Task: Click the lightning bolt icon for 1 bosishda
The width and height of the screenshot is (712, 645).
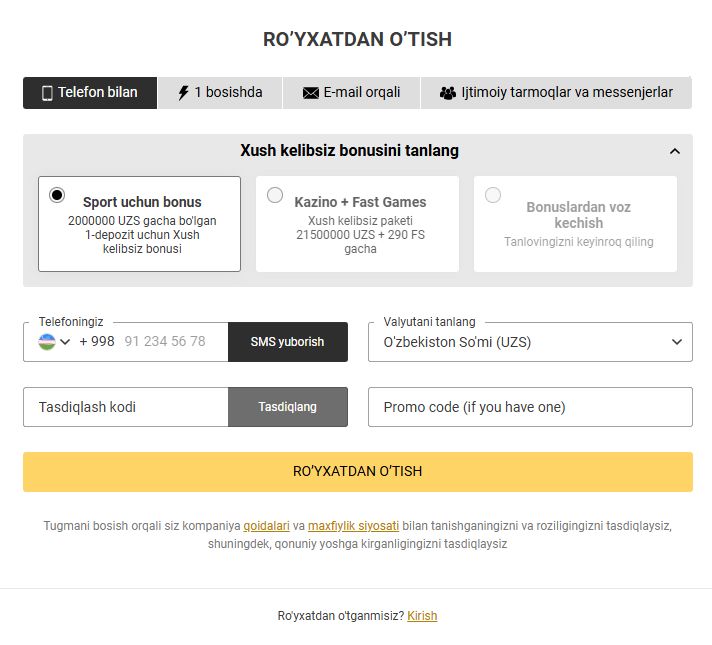Action: [183, 93]
